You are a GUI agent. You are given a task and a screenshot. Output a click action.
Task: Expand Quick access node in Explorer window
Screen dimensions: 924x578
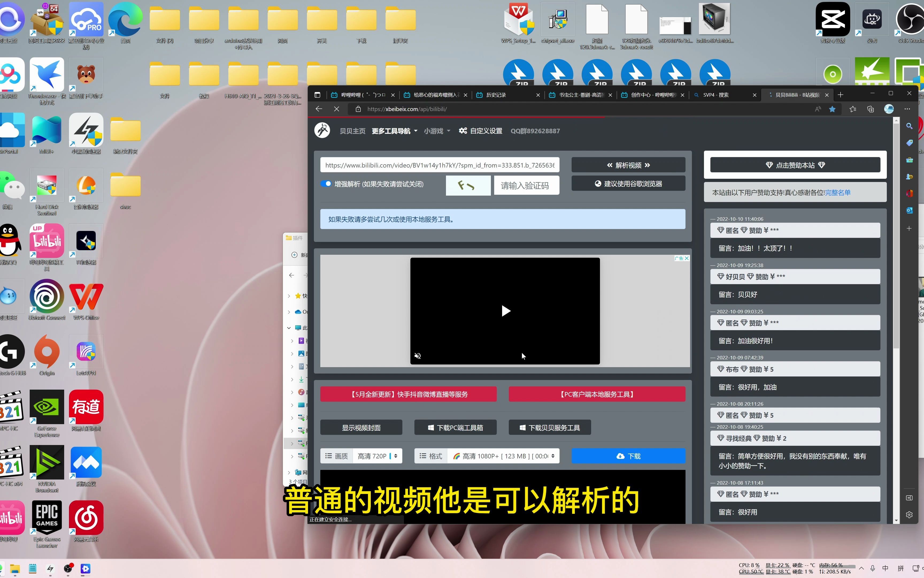(289, 296)
